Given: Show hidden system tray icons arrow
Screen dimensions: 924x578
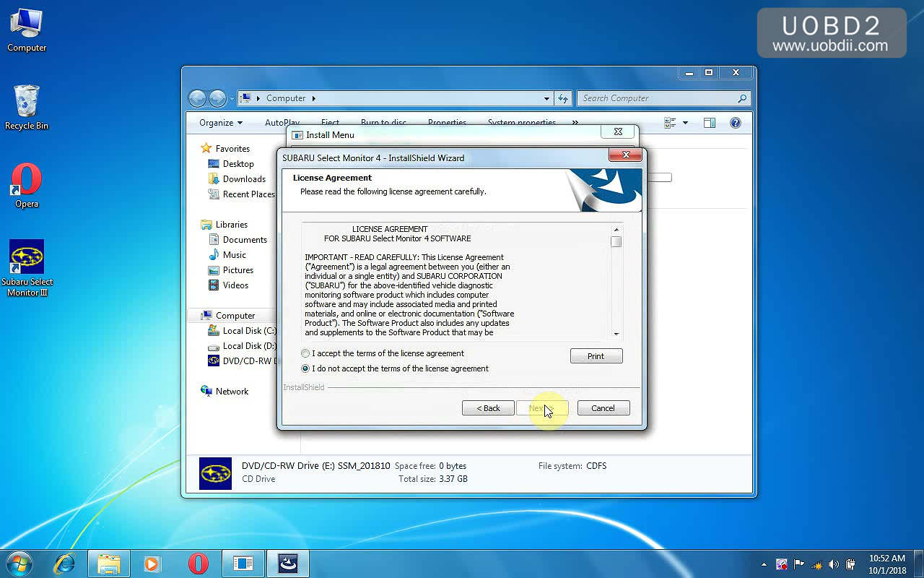Looking at the screenshot, I should pyautogui.click(x=764, y=564).
